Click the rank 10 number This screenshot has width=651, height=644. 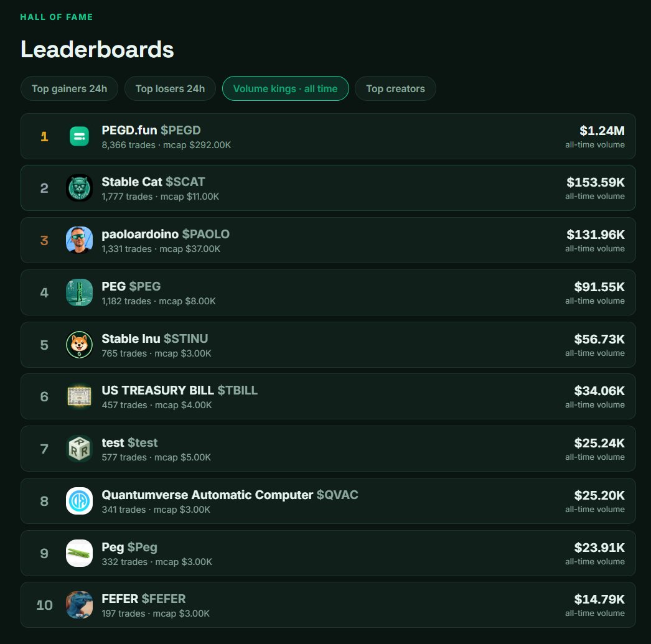tap(44, 605)
